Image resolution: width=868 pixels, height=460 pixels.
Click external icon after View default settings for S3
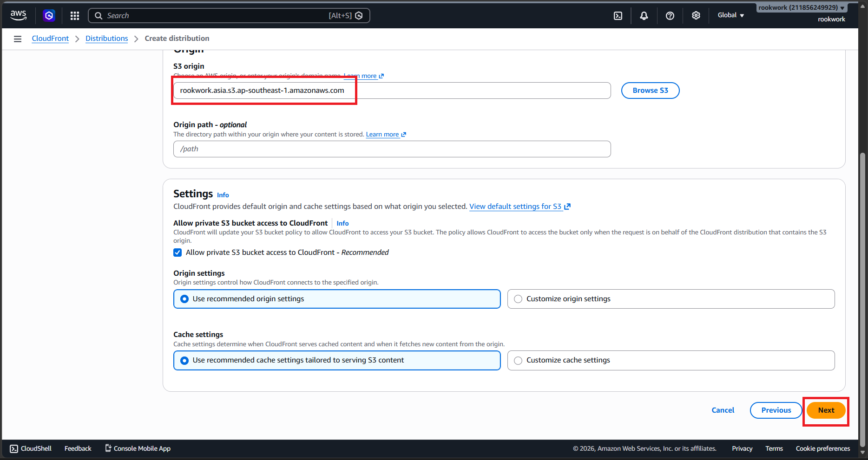pos(567,207)
